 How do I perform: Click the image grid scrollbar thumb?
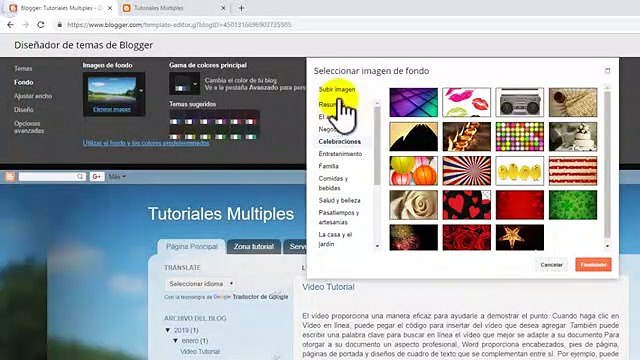point(607,164)
